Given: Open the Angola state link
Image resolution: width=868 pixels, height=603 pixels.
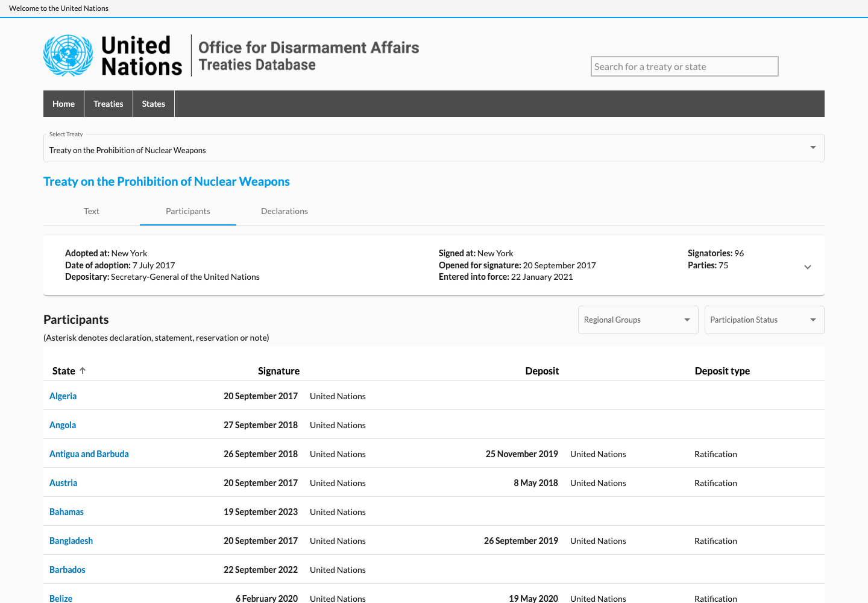Looking at the screenshot, I should pos(63,425).
